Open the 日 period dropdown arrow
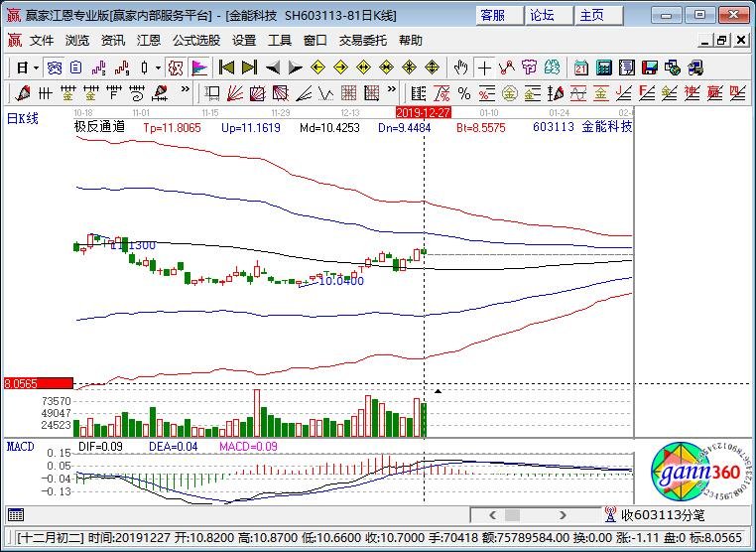Viewport: 756px width, 552px height. 36,69
